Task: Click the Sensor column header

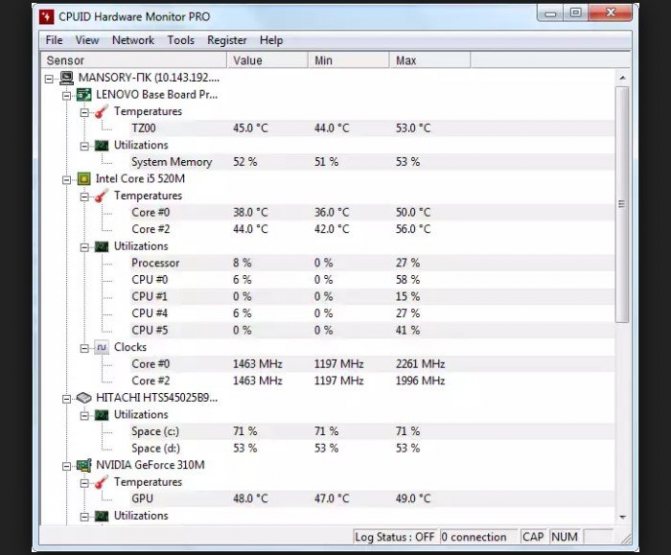Action: point(134,60)
